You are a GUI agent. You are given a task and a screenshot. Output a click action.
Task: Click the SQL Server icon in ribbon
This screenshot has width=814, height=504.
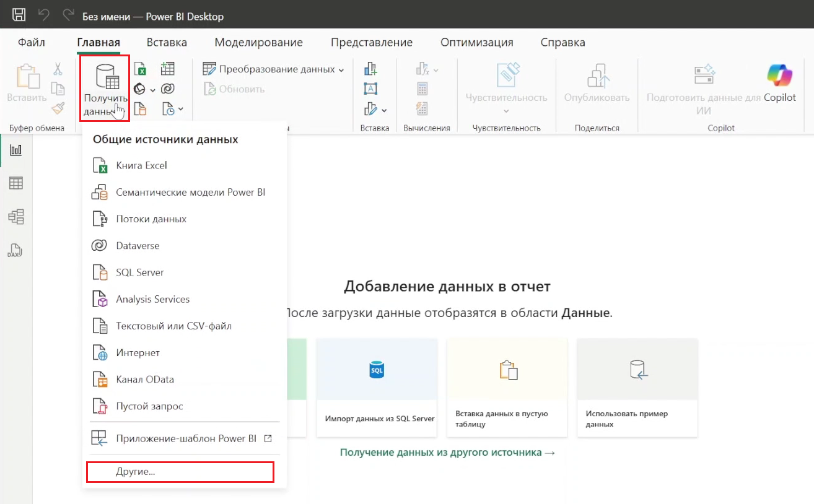click(x=140, y=110)
